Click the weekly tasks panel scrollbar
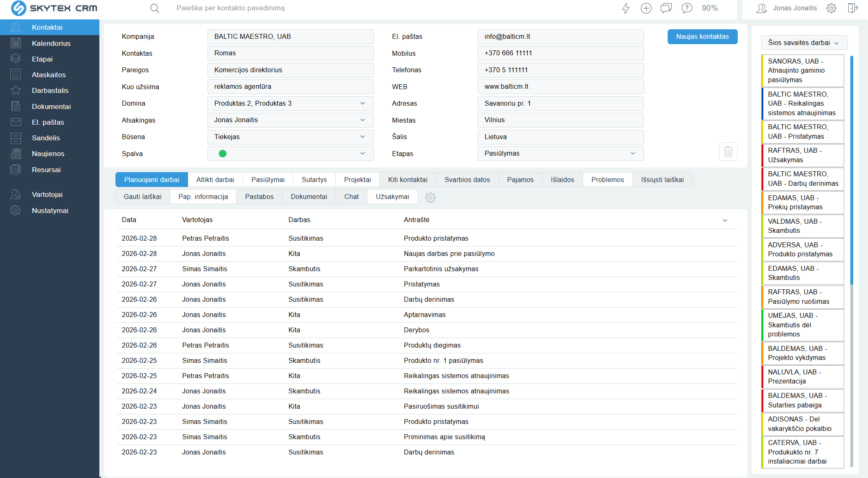Viewport: 868px width, 478px height. pyautogui.click(x=852, y=169)
